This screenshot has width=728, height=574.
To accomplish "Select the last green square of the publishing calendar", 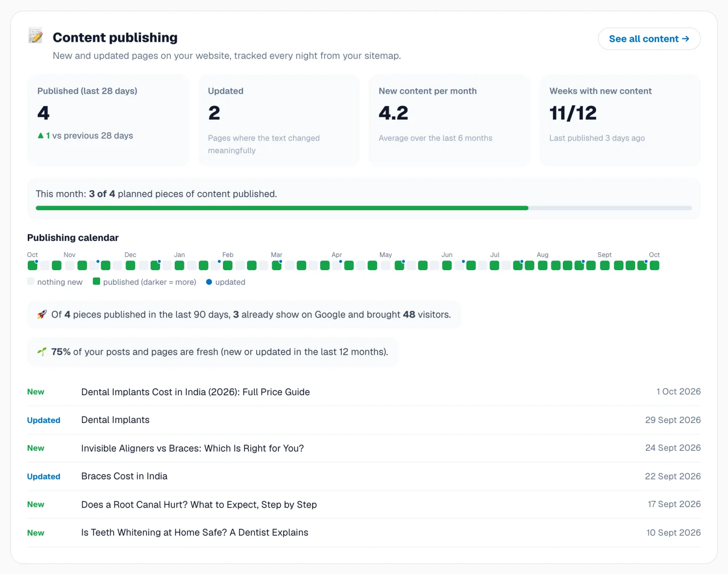I will [654, 266].
